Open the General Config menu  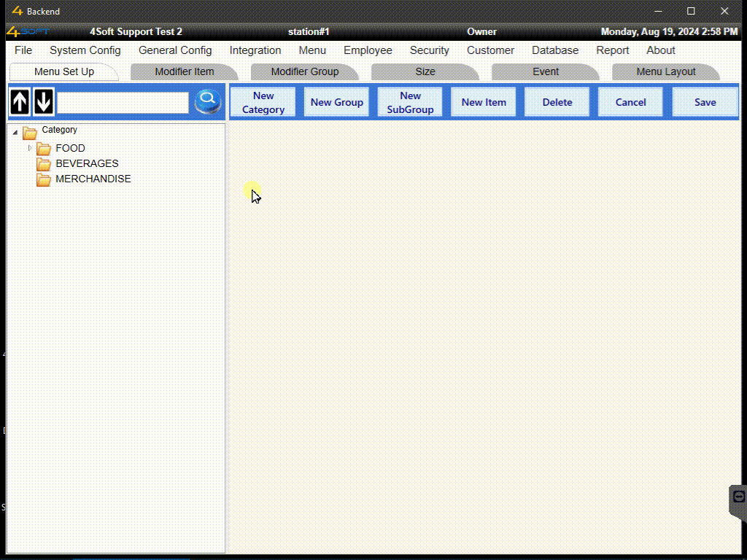(x=175, y=50)
